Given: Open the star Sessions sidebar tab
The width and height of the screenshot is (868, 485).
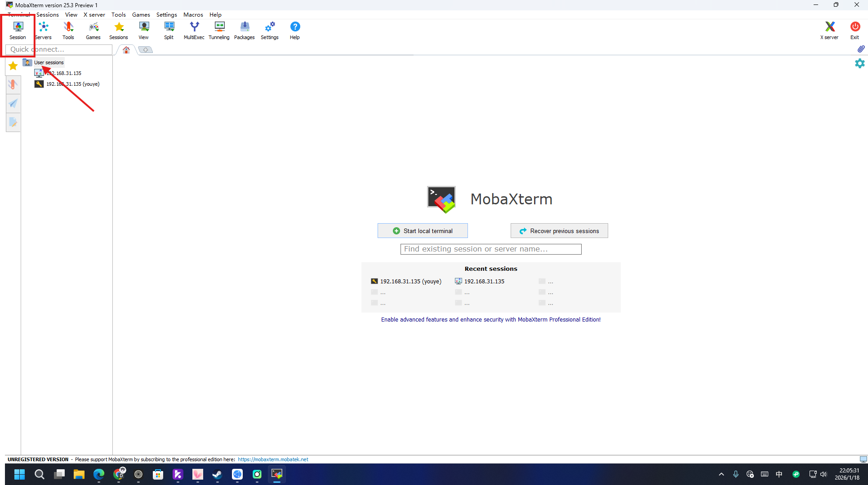Looking at the screenshot, I should pyautogui.click(x=13, y=66).
